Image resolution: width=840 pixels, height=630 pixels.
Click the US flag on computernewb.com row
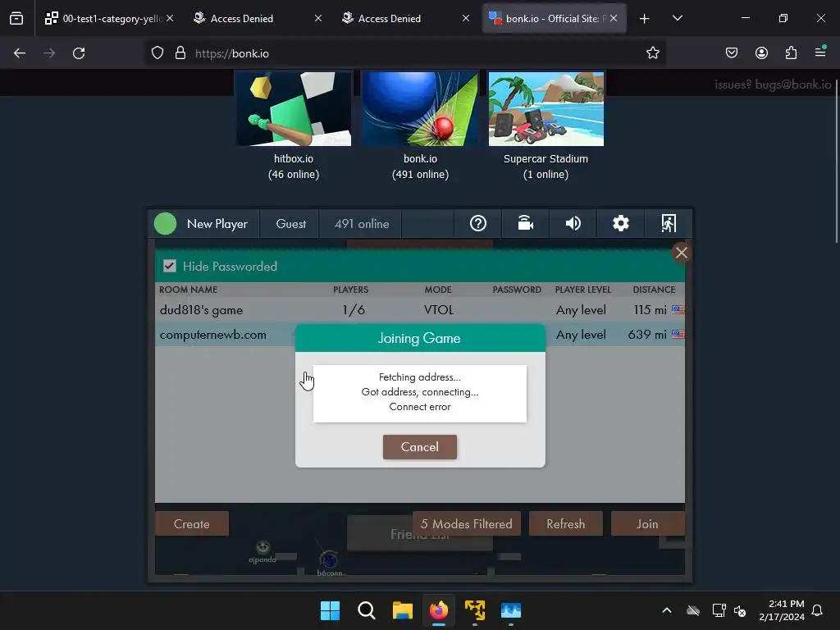(x=678, y=335)
